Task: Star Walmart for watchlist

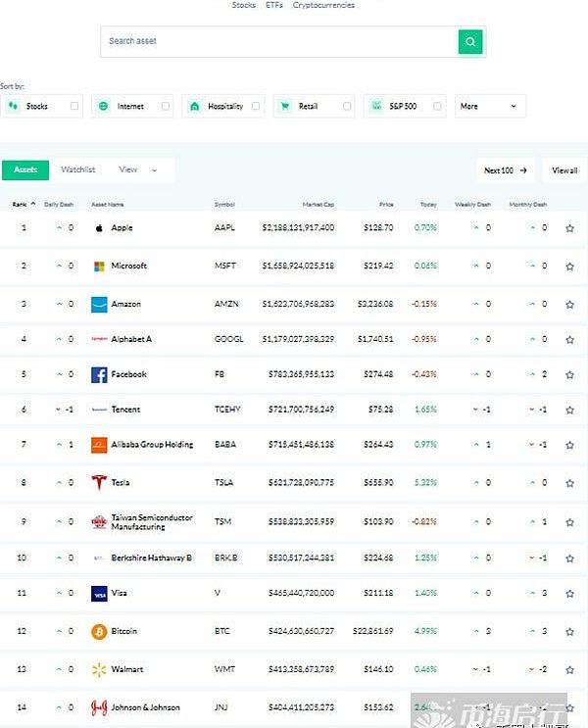Action: click(569, 670)
